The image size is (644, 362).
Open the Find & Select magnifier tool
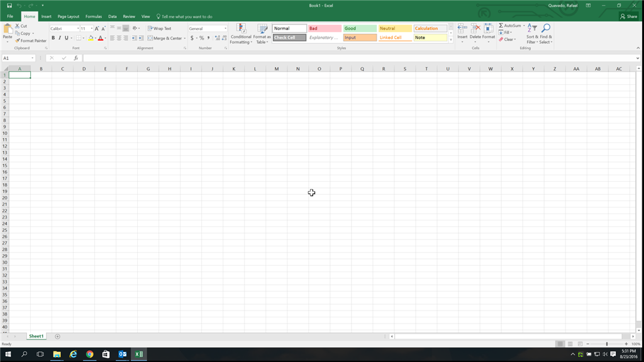pos(546,28)
